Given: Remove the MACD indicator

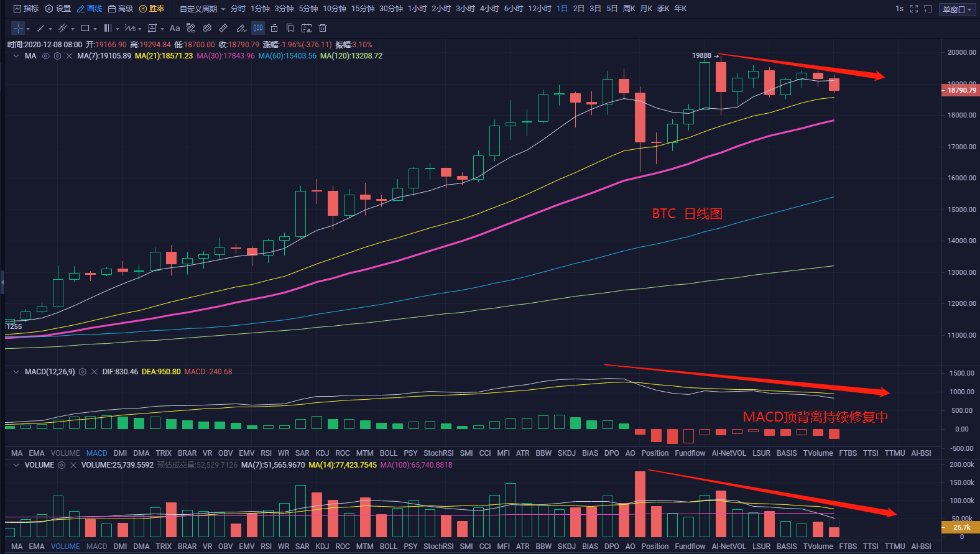Looking at the screenshot, I should pos(94,372).
